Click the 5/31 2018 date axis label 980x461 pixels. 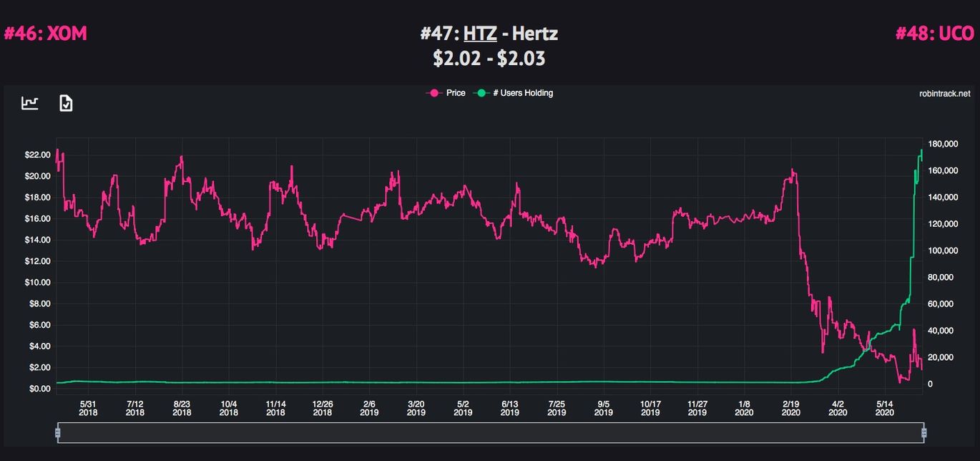pyautogui.click(x=88, y=408)
